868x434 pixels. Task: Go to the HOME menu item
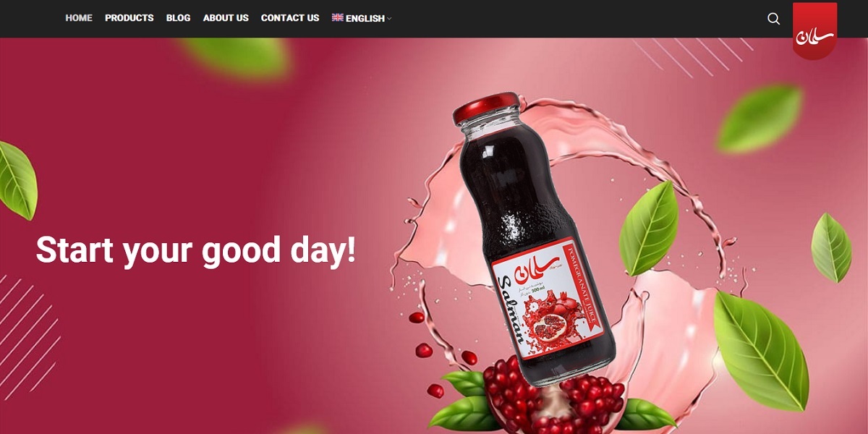tap(79, 18)
